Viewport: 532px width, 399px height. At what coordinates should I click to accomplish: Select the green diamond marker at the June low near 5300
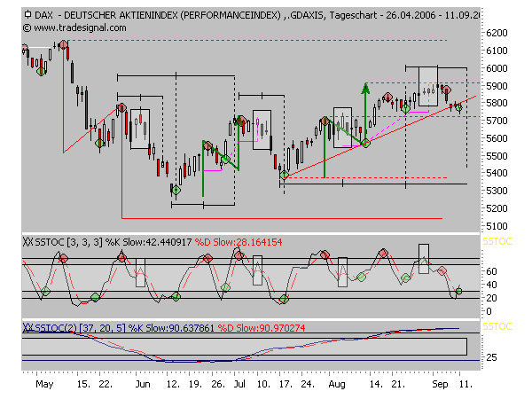176,190
